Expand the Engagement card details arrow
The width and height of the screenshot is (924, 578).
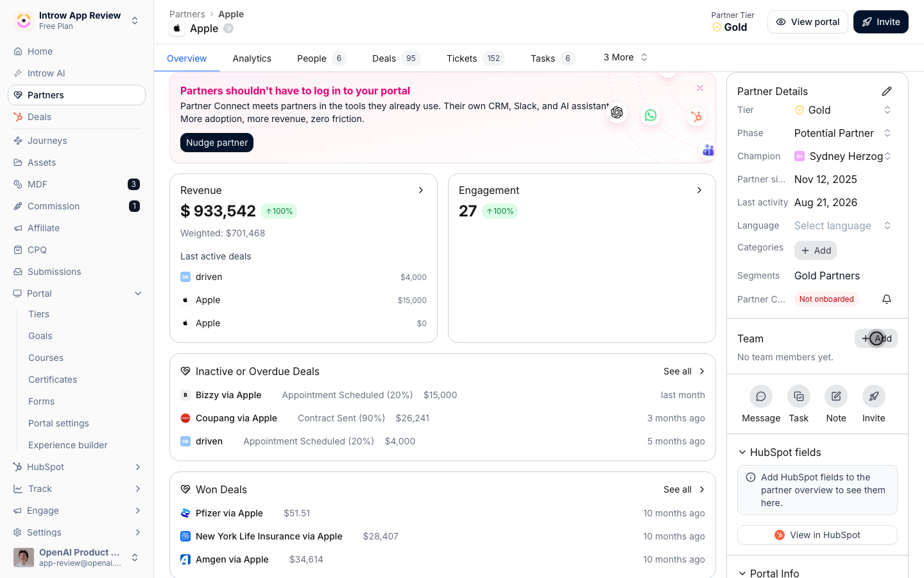699,190
